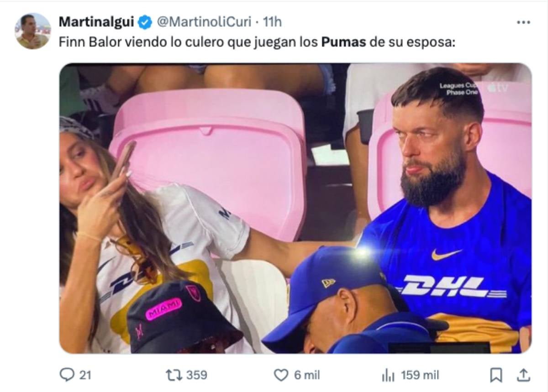Click the 11h timestamp

(x=273, y=21)
